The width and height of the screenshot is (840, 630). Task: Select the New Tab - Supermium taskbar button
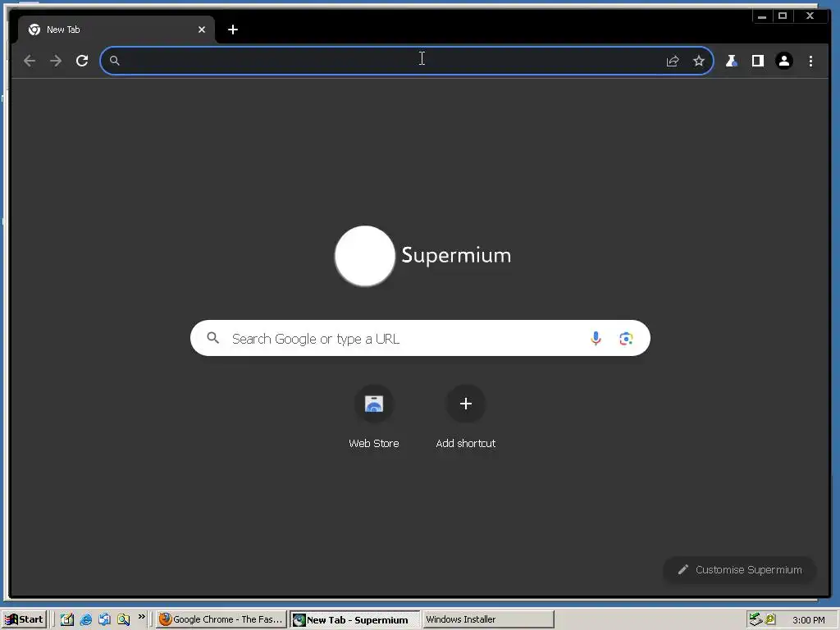click(x=355, y=620)
